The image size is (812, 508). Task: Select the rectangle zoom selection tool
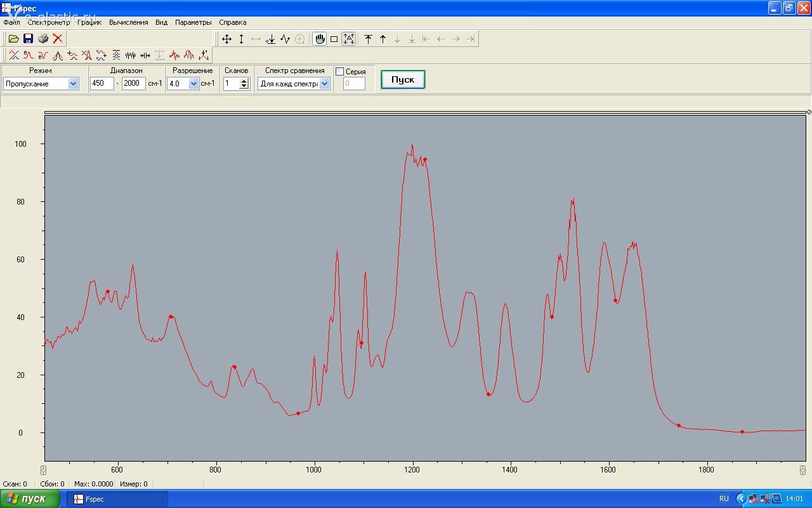coord(334,39)
